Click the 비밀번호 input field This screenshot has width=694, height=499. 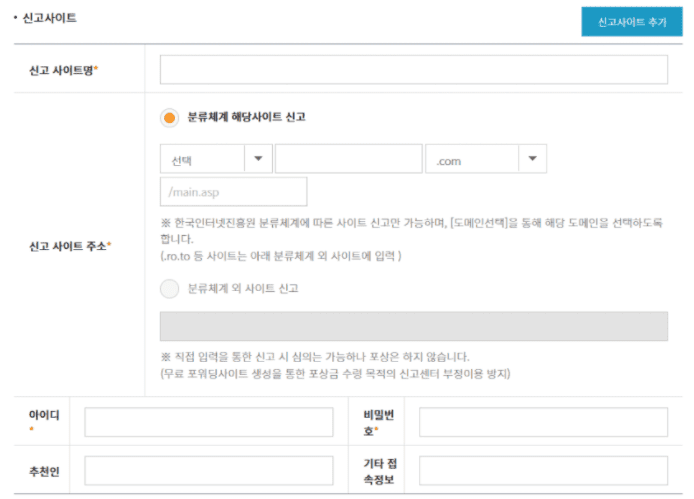coord(543,422)
